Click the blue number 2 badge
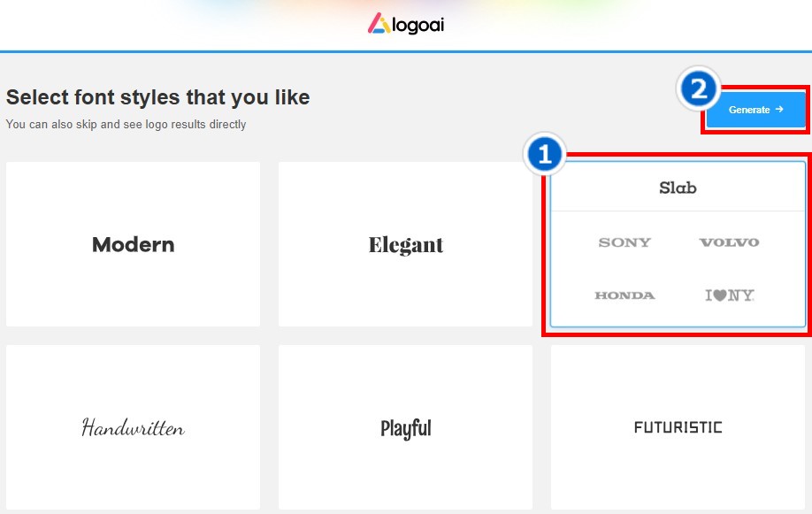Image resolution: width=812 pixels, height=514 pixels. [698, 88]
